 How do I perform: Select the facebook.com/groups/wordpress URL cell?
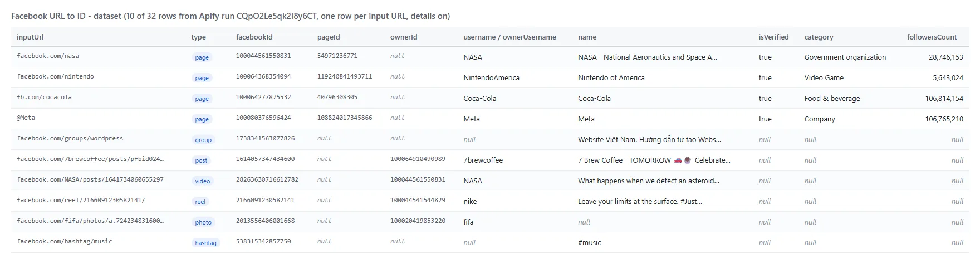pyautogui.click(x=70, y=139)
